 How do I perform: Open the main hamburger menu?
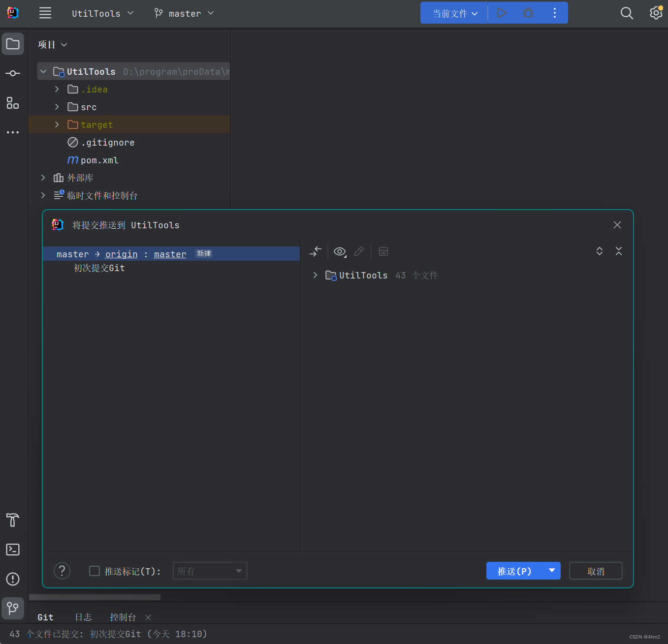[x=45, y=13]
